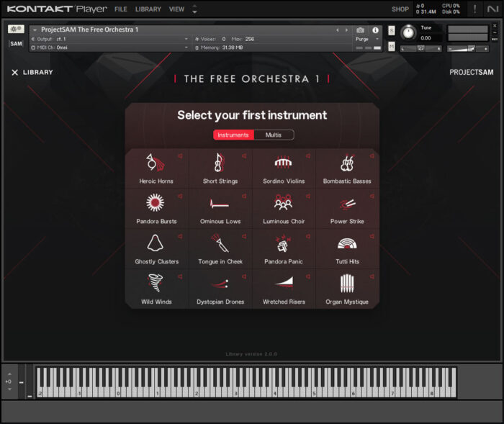Preview Wretched Risers with its speaker icon
Viewport: 504px width, 424px height.
coord(308,276)
